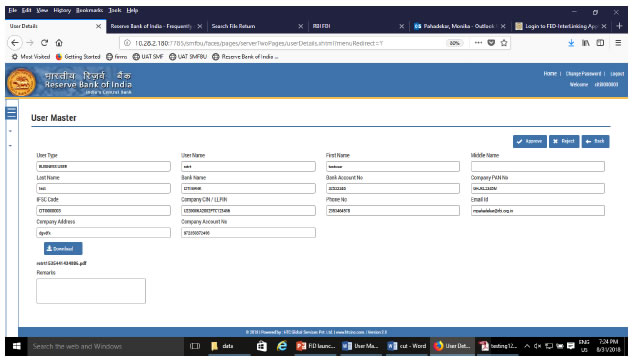633x361 pixels.
Task: Click the Phone No input field
Action: point(393,210)
